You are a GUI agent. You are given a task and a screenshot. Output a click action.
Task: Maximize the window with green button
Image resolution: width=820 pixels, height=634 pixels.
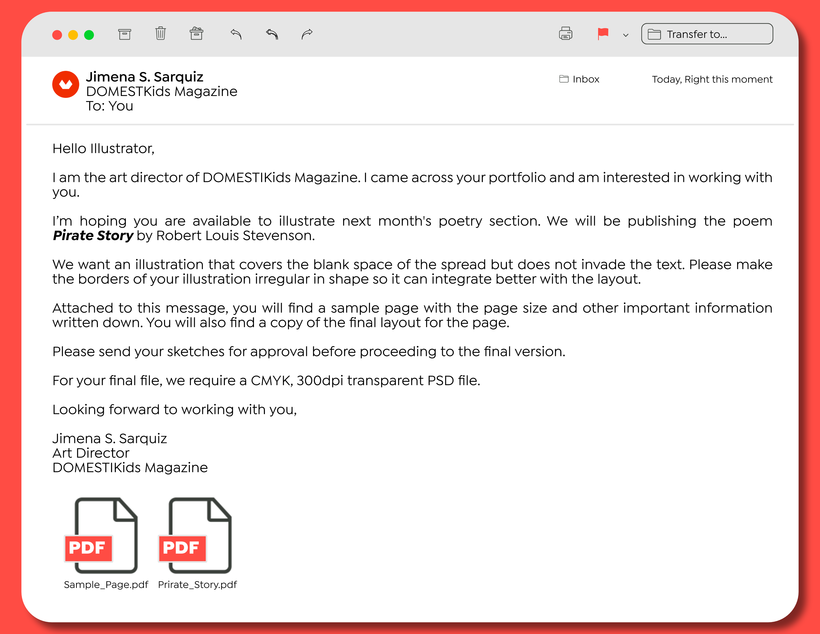point(89,35)
